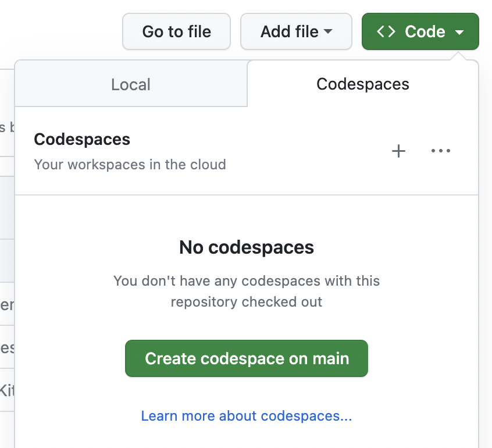492x448 pixels.
Task: Select the Codespaces tab
Action: (x=362, y=84)
